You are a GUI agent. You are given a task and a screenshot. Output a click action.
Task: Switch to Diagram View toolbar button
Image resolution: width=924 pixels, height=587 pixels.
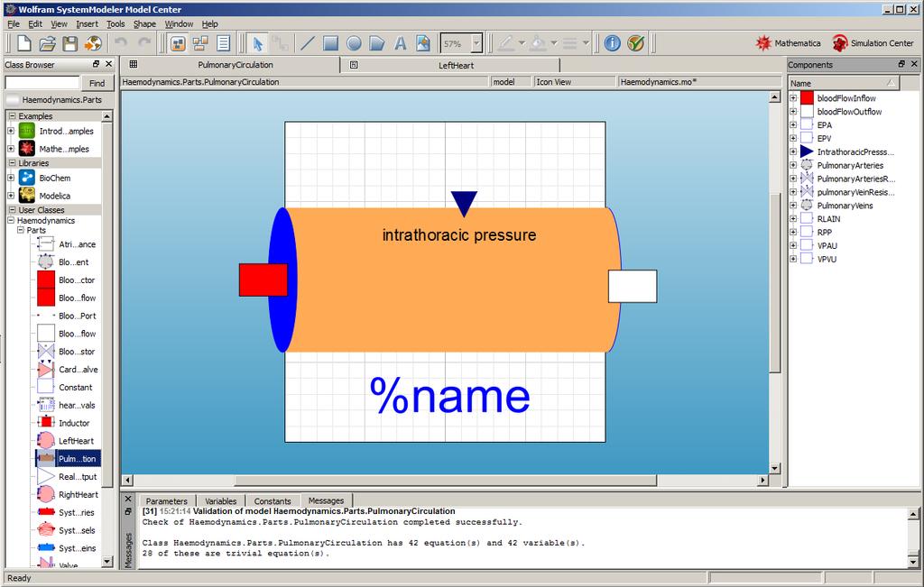tap(200, 43)
